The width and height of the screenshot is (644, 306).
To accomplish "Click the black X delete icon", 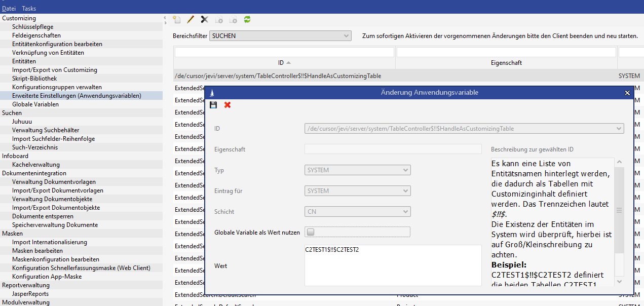I will tap(205, 20).
